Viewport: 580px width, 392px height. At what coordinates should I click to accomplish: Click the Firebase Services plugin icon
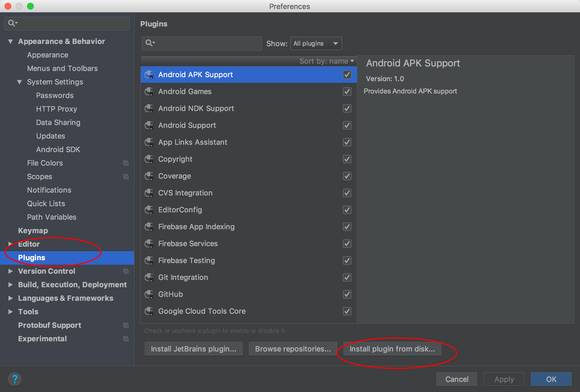pyautogui.click(x=149, y=244)
